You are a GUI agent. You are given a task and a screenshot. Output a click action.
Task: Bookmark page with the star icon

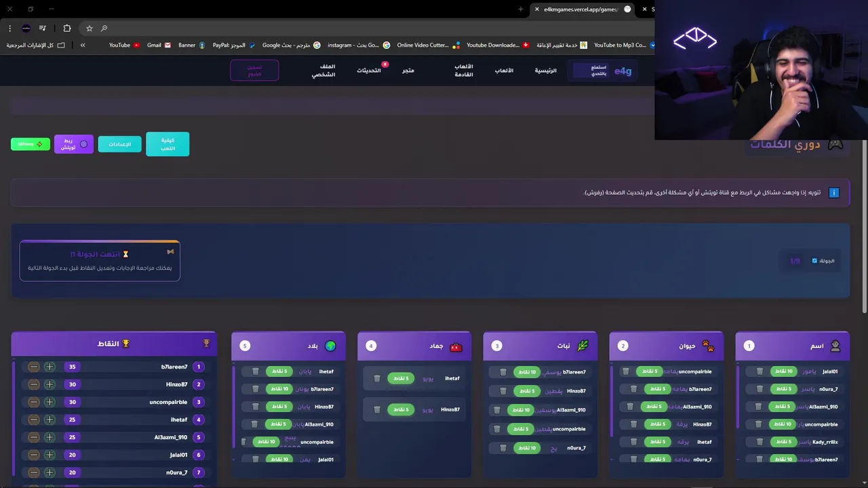coord(89,28)
